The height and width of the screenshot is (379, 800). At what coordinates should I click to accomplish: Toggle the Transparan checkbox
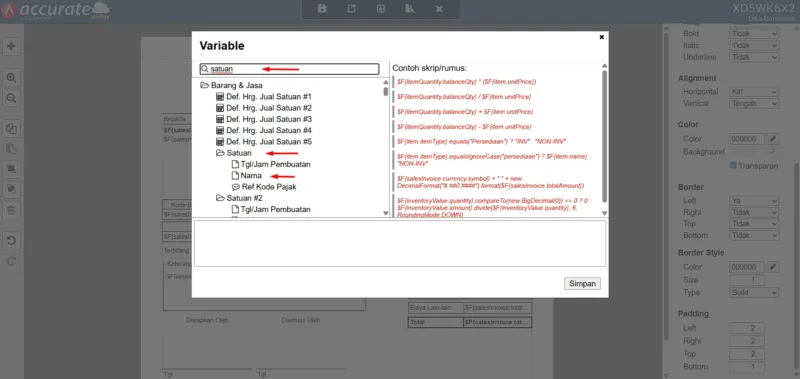[x=733, y=165]
